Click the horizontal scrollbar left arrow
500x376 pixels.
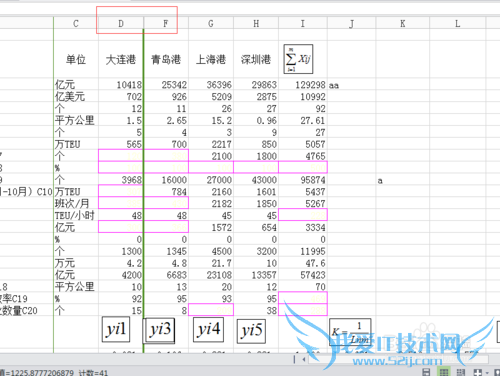pyautogui.click(x=304, y=359)
